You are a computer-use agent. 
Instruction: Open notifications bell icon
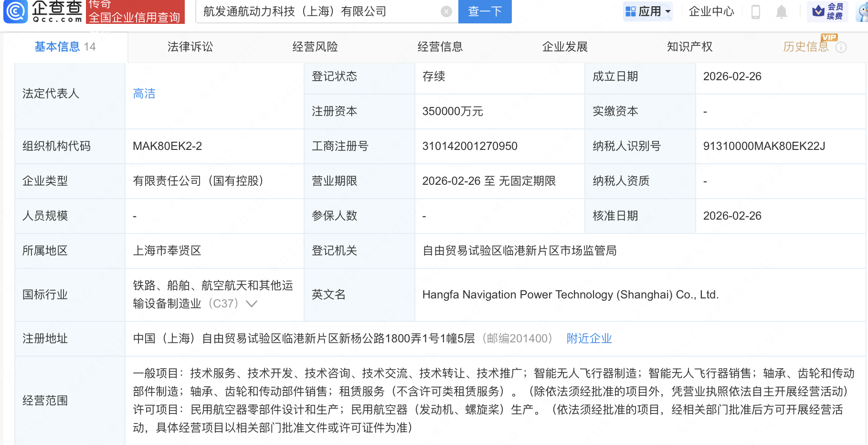coord(781,11)
